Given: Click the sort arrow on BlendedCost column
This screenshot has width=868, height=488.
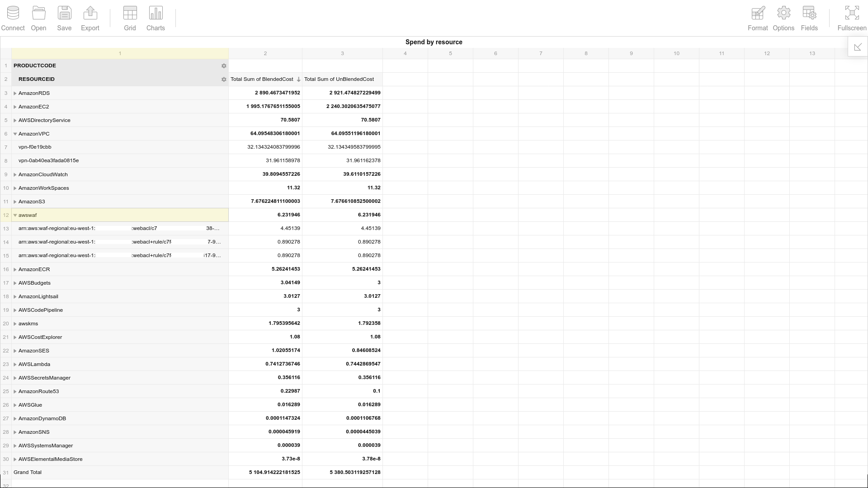Looking at the screenshot, I should tap(298, 80).
